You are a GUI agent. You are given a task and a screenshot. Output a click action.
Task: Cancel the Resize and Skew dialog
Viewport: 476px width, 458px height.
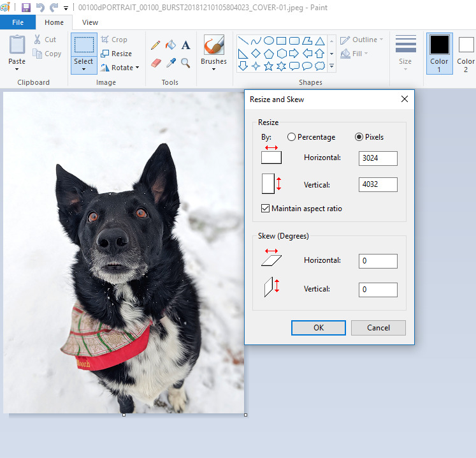tap(379, 327)
